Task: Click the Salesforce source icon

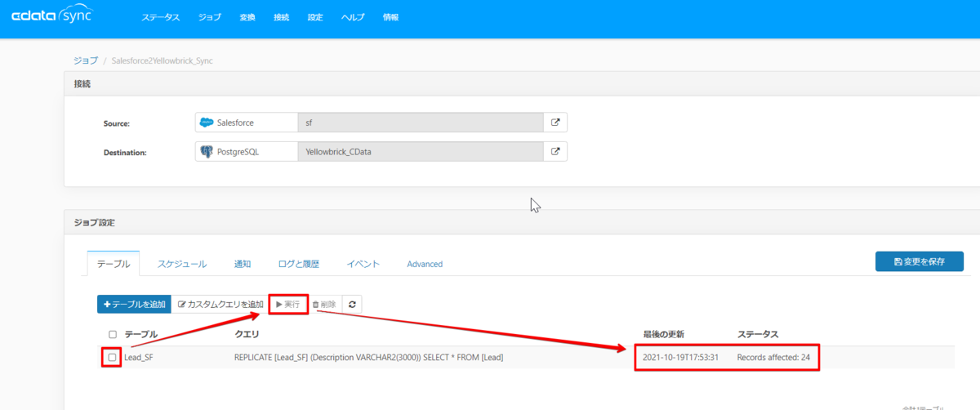Action: [x=207, y=123]
